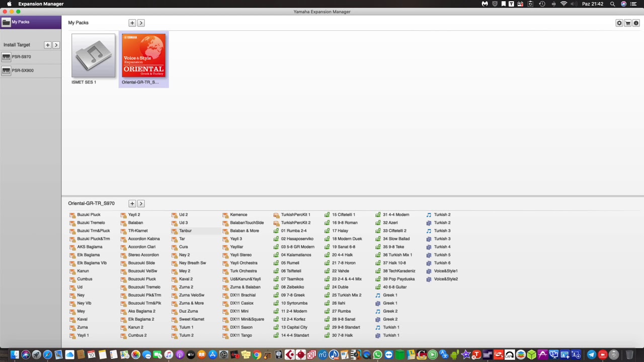The image size is (644, 362).
Task: Expand My Packs options with the arrow button
Action: [x=141, y=23]
